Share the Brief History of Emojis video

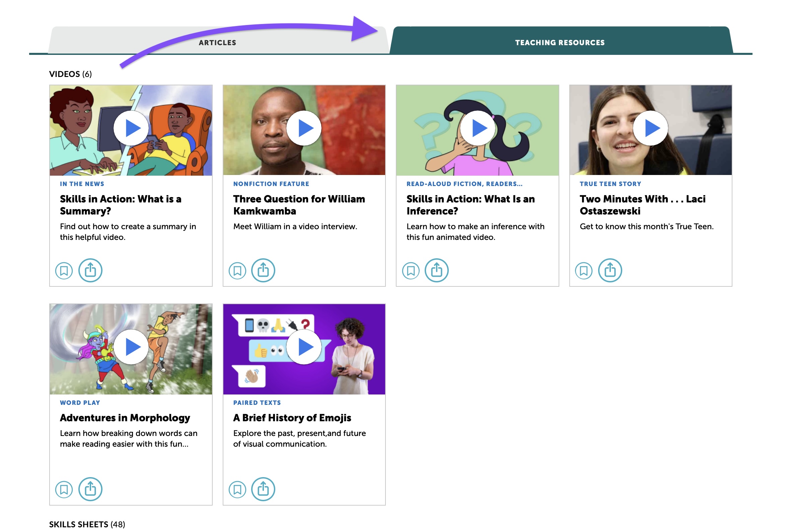click(x=263, y=489)
